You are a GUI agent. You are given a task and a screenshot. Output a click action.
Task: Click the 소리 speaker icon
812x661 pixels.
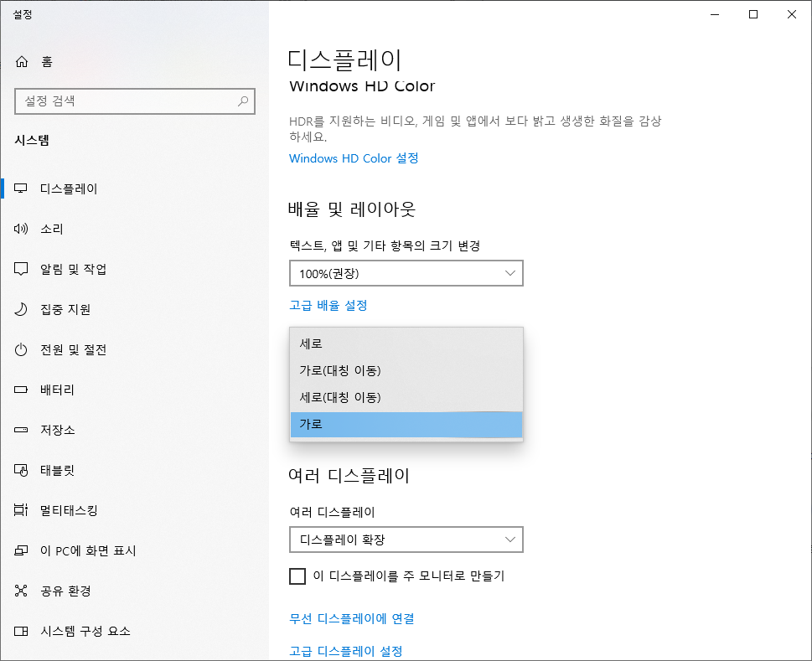(x=21, y=229)
